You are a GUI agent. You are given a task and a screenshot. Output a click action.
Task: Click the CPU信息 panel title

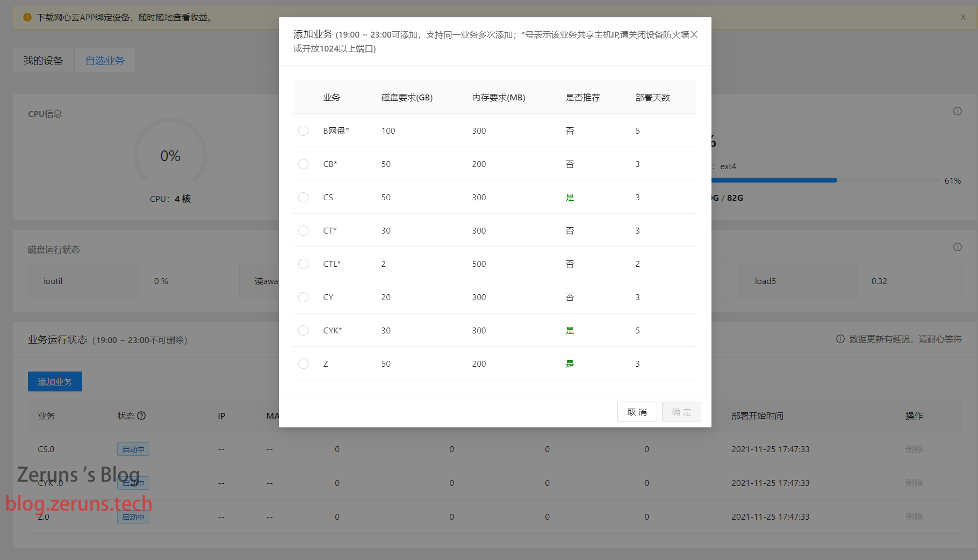point(45,114)
